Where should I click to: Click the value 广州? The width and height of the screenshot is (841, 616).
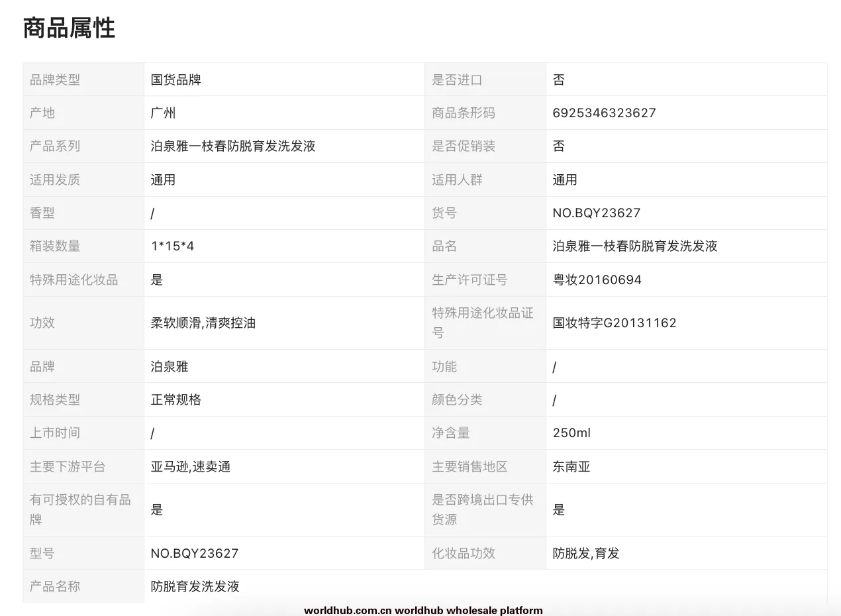pyautogui.click(x=164, y=113)
